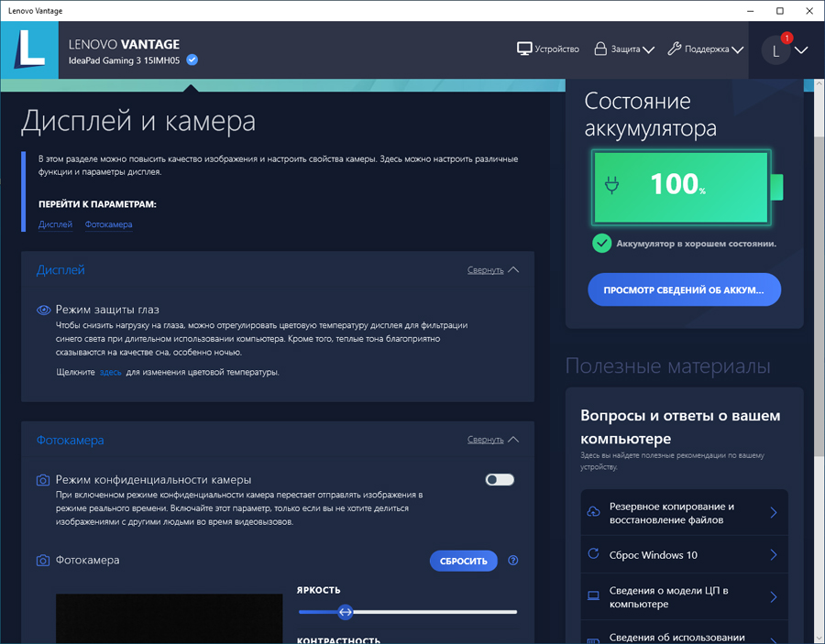Click the power plug icon in battery
Viewport: 825px width, 644px height.
point(611,185)
